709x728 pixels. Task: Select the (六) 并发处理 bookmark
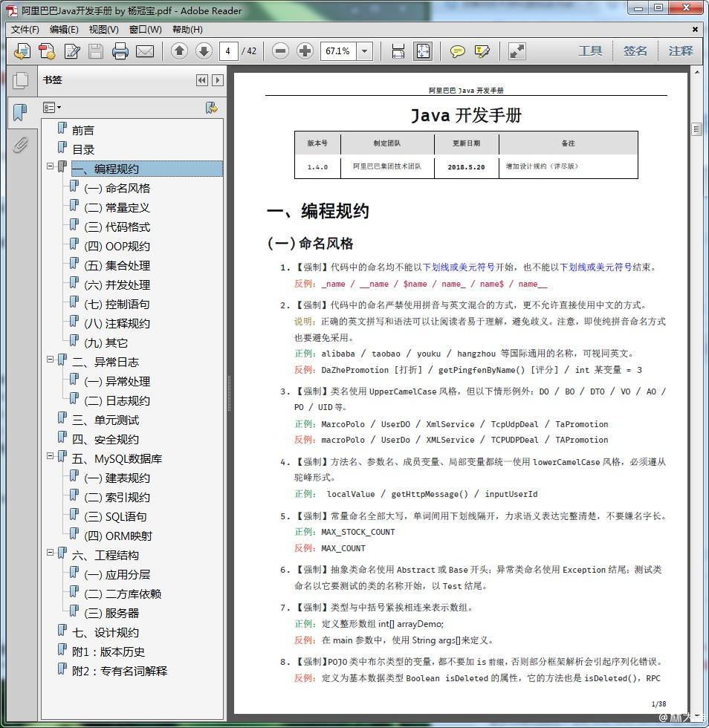click(x=117, y=285)
